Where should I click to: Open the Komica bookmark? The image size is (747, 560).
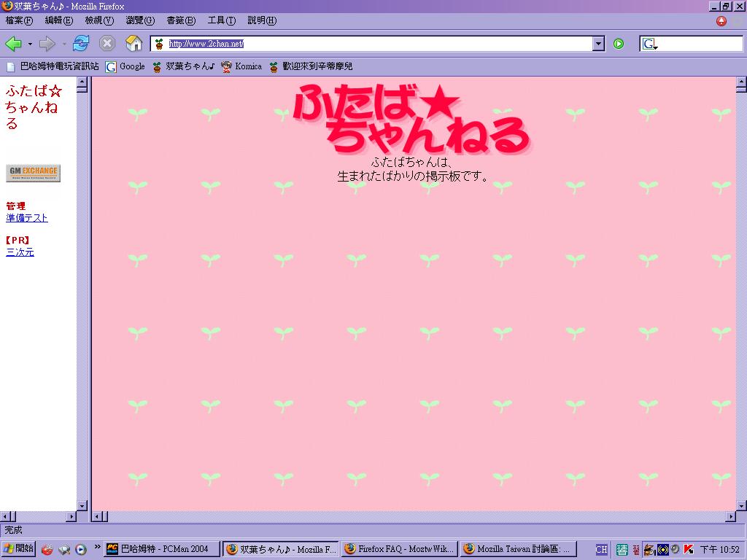pyautogui.click(x=241, y=66)
